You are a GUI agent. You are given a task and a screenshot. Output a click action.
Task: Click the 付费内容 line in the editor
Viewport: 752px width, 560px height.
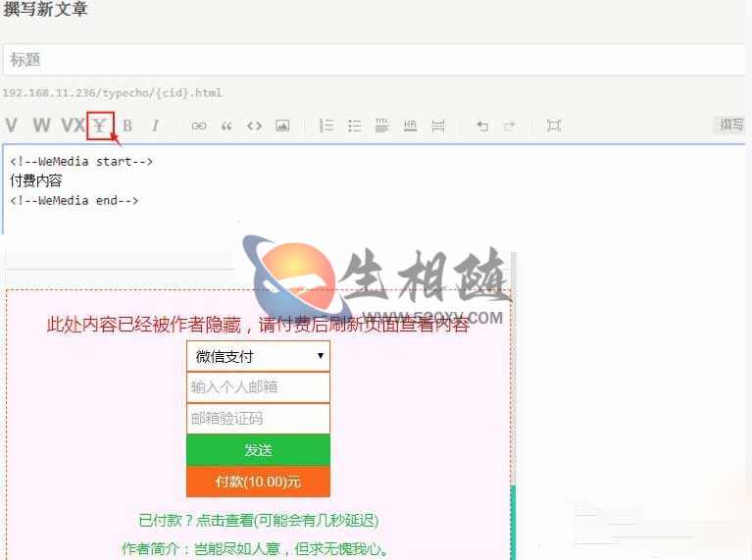(36, 180)
